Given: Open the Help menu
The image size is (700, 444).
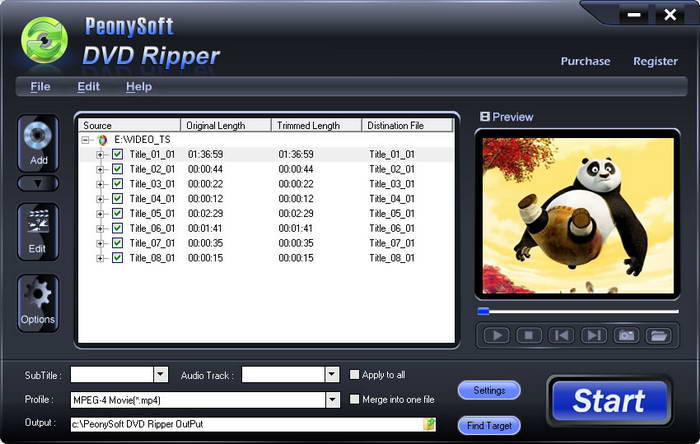Looking at the screenshot, I should [x=139, y=87].
